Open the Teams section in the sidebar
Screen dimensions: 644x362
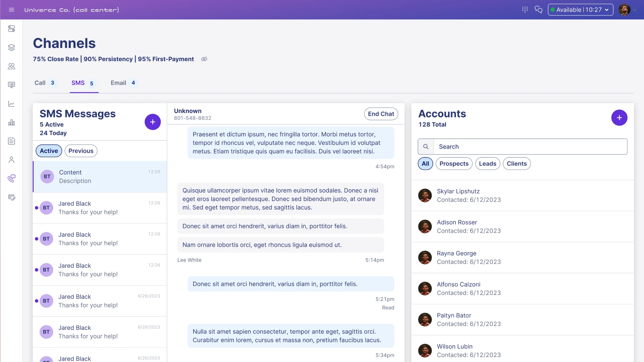12,66
